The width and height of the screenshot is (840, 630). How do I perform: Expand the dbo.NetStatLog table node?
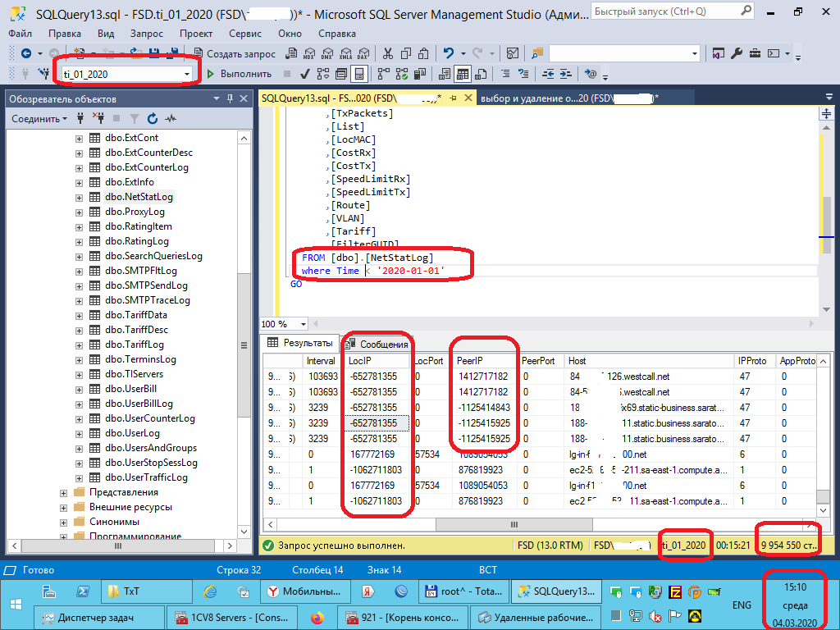(x=79, y=198)
